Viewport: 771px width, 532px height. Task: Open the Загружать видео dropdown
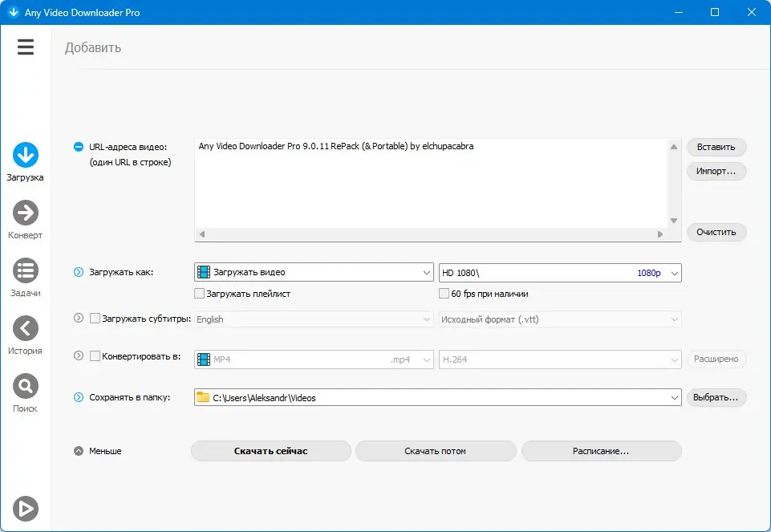coord(313,272)
